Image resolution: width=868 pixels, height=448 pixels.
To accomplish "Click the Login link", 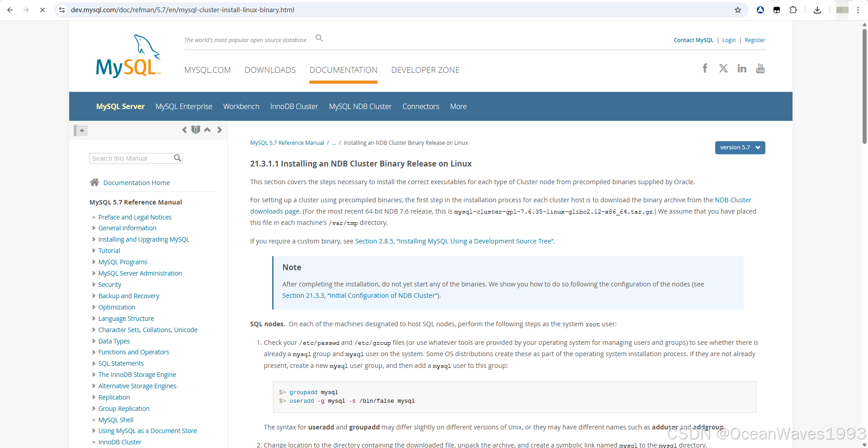I will click(729, 40).
